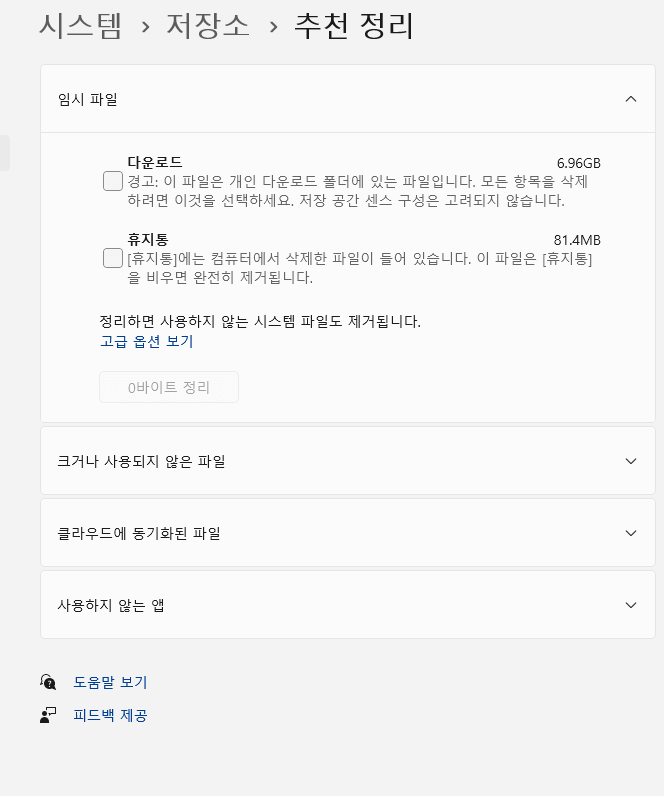Open the 고급 옵션 보기 link

(146, 341)
